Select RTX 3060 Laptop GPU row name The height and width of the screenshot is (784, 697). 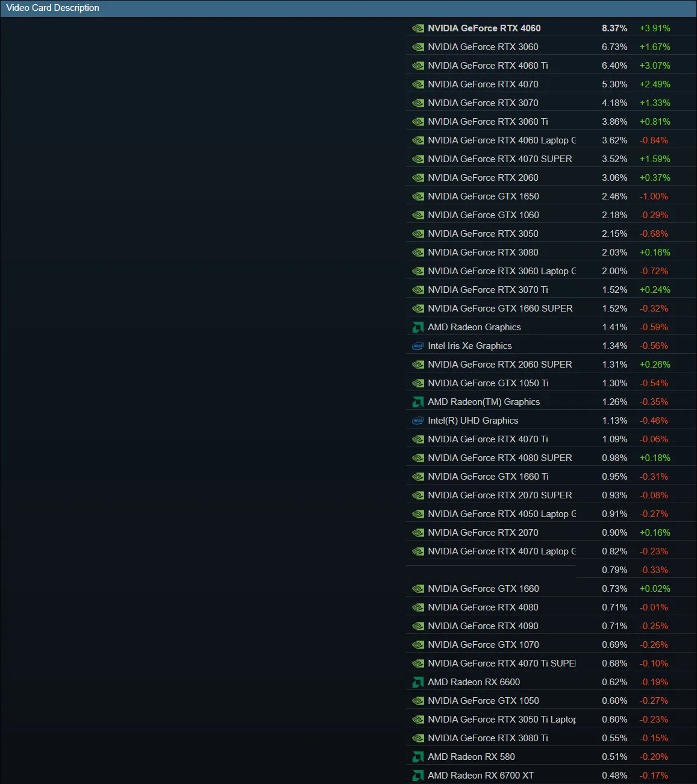point(502,271)
